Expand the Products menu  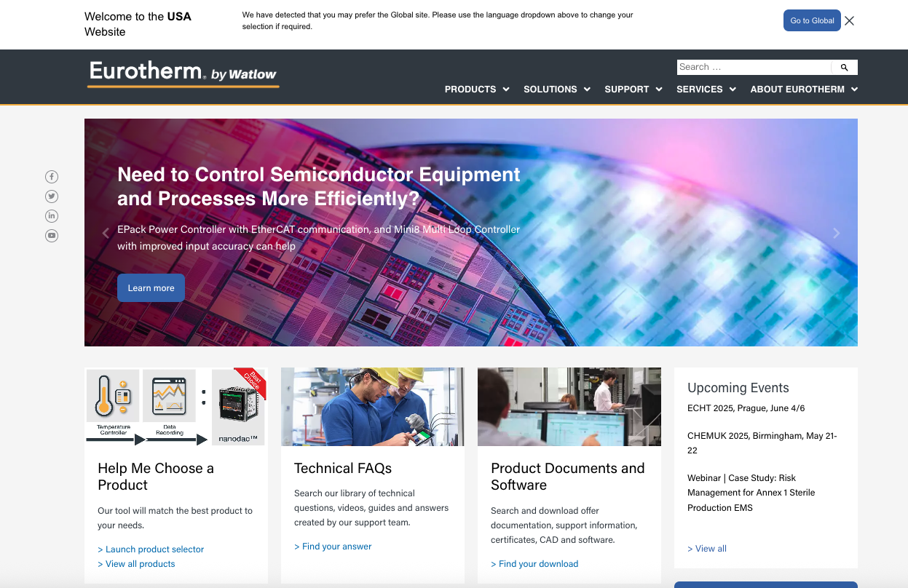coord(476,90)
